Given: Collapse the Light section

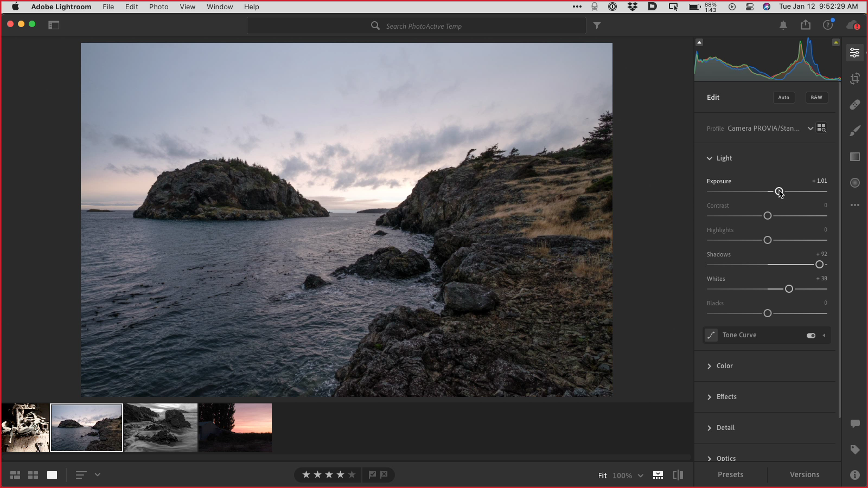Looking at the screenshot, I should pos(709,158).
